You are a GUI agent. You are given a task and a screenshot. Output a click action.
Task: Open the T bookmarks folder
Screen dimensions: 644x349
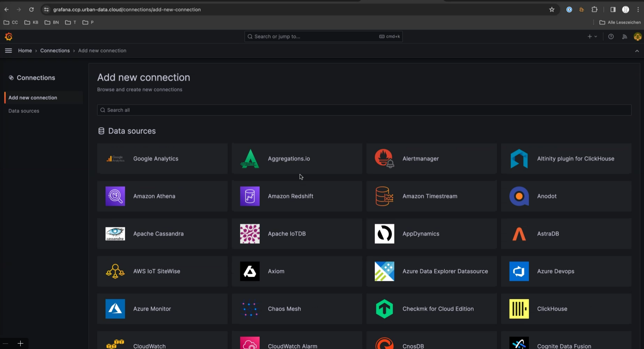click(71, 22)
